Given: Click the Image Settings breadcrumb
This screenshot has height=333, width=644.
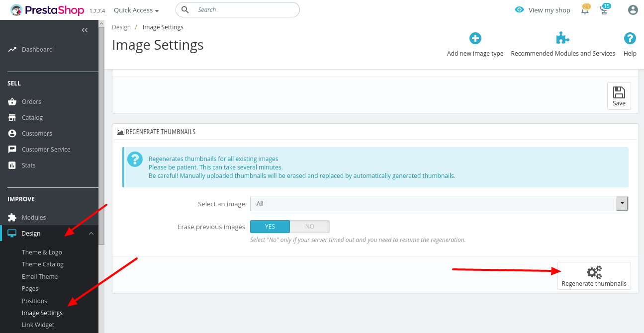Looking at the screenshot, I should pos(163,27).
